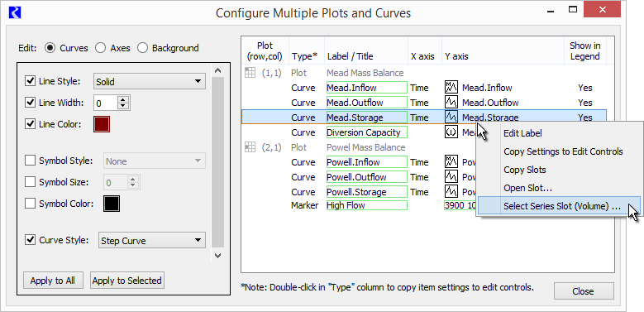This screenshot has width=644, height=312.
Task: Click the Y axis column header
Action: tap(456, 56)
